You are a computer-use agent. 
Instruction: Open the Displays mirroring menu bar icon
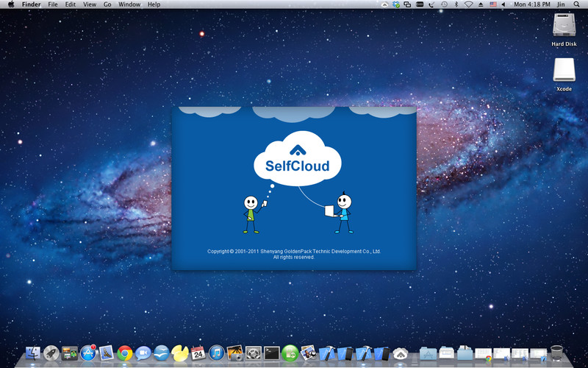click(407, 4)
